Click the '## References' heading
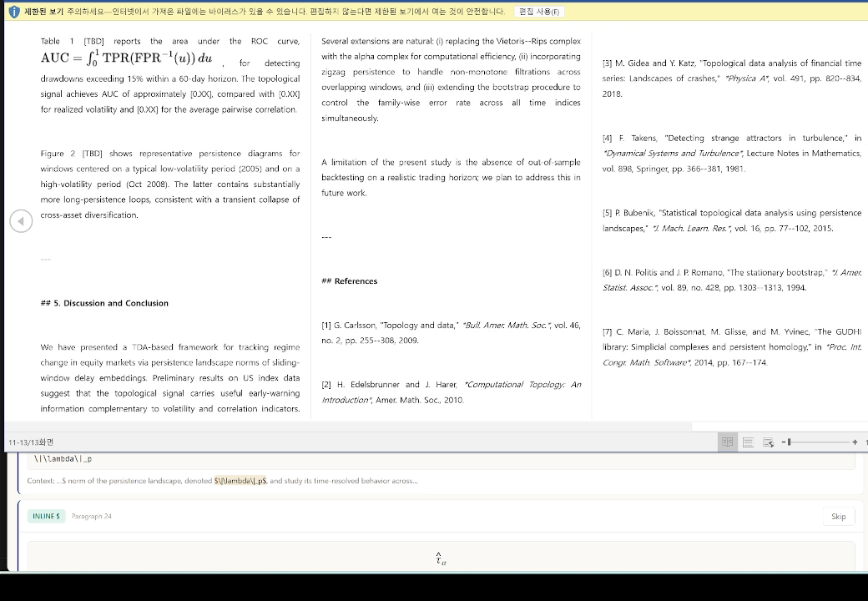The width and height of the screenshot is (868, 601). pyautogui.click(x=350, y=281)
